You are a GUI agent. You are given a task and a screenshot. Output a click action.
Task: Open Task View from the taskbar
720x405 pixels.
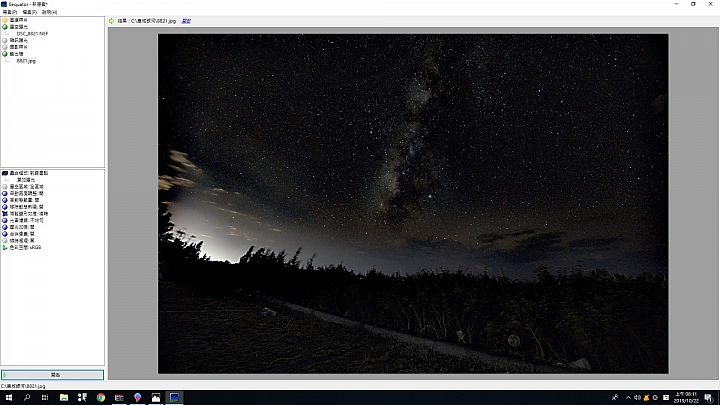tap(45, 398)
